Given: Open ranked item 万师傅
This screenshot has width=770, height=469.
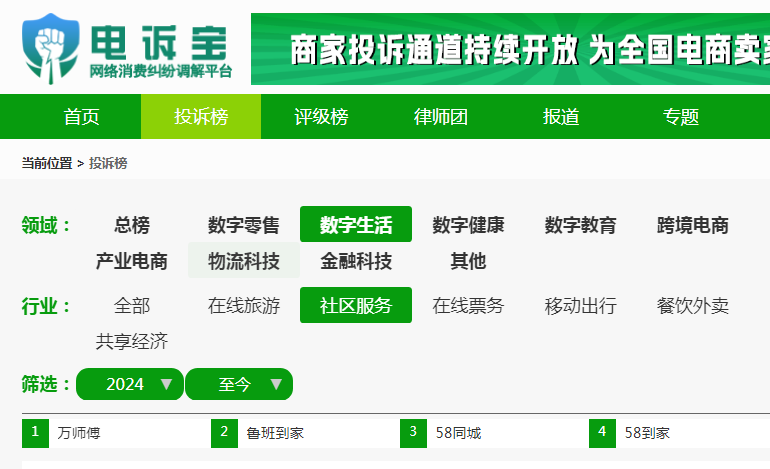Looking at the screenshot, I should coord(79,433).
